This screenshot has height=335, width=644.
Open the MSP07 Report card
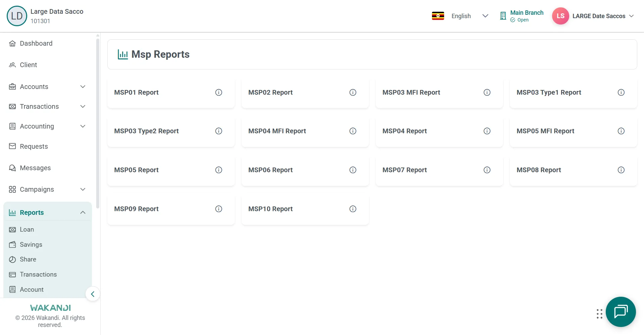pyautogui.click(x=439, y=170)
